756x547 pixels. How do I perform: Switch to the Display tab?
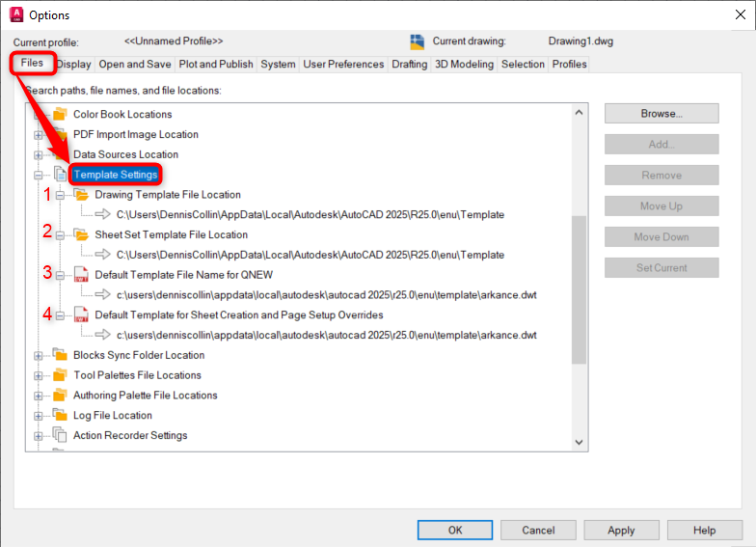click(73, 64)
